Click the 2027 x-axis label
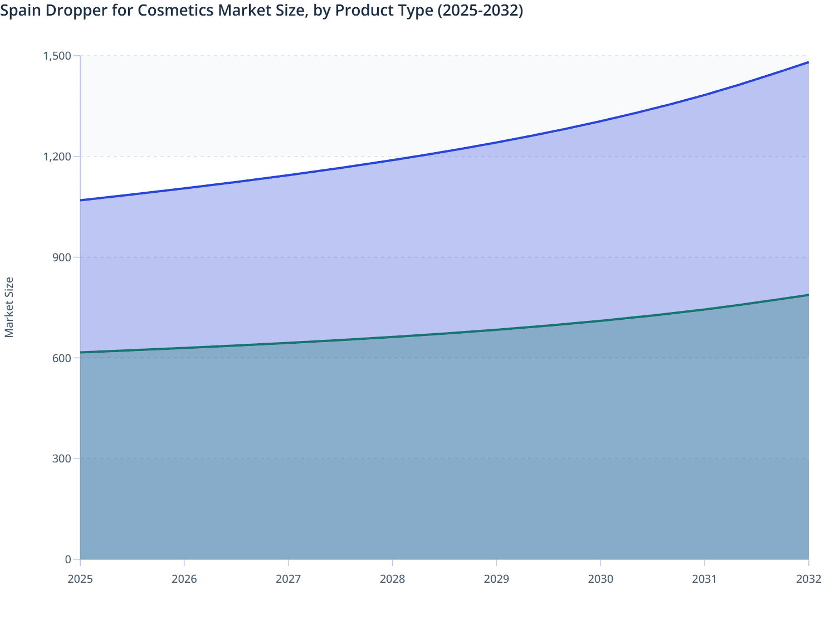Viewport: 840px width, 624px height. 289,579
